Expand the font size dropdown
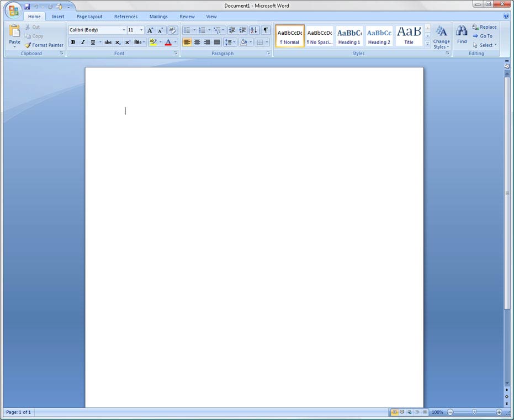 point(141,30)
